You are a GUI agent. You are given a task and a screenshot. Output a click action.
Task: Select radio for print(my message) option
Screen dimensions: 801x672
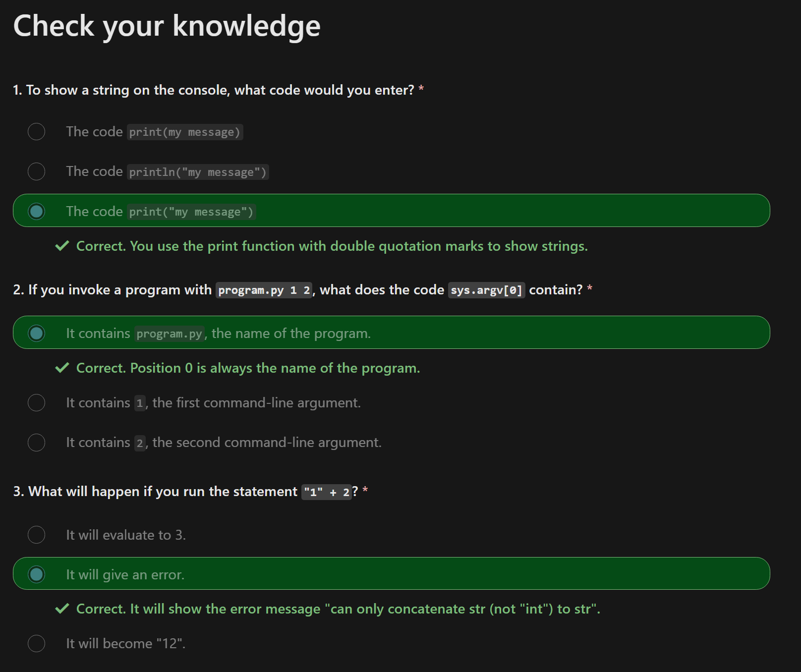[x=36, y=132]
